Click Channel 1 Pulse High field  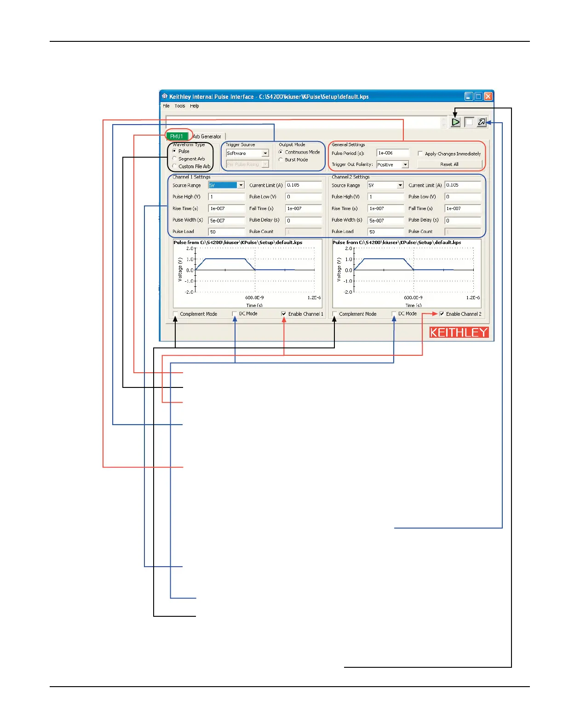(226, 197)
